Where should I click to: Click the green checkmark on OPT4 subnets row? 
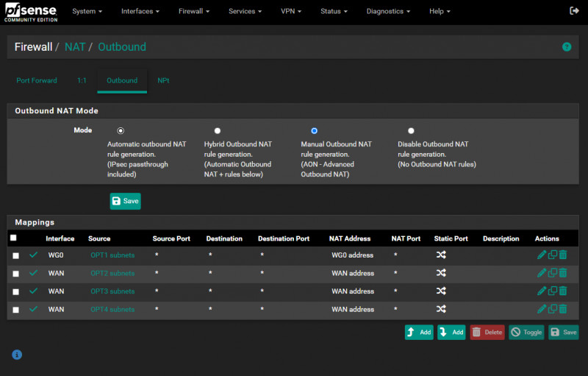pyautogui.click(x=33, y=309)
